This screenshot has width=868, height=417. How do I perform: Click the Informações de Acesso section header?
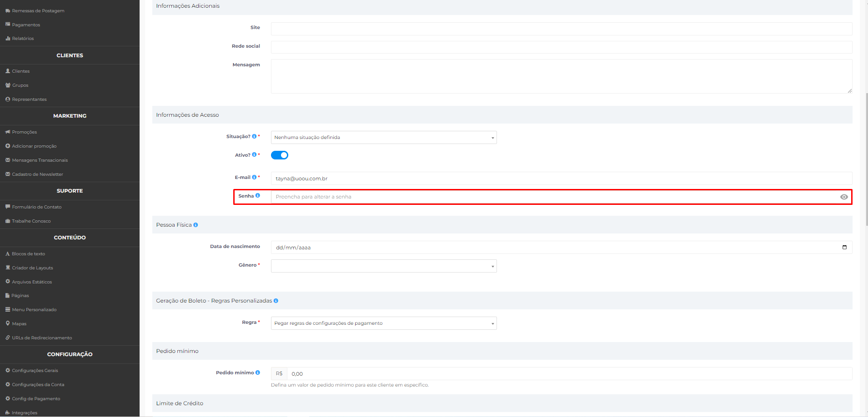[x=502, y=115]
